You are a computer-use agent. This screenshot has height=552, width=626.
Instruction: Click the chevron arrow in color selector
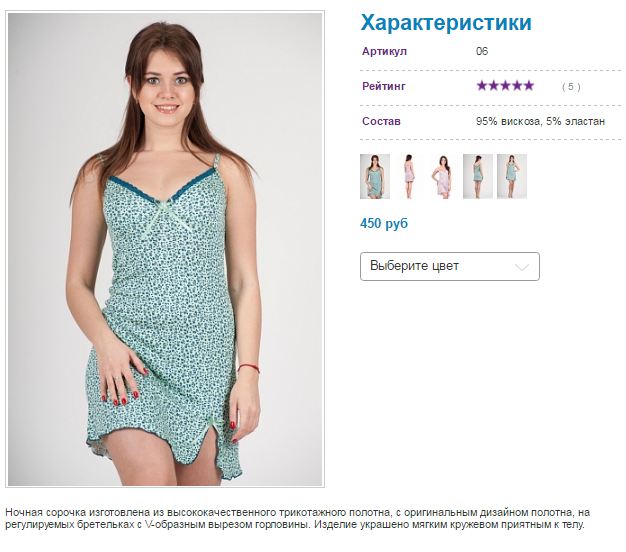pyautogui.click(x=522, y=267)
